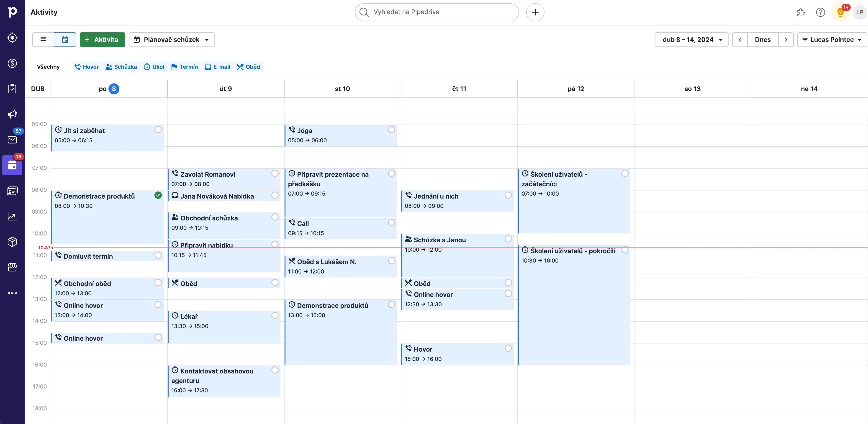Mark 'Jít si zaběhat' as done
868x424 pixels.
pos(158,129)
